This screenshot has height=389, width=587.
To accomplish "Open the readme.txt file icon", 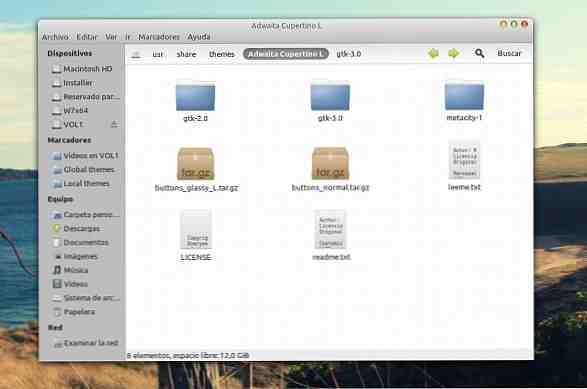I will (x=330, y=230).
